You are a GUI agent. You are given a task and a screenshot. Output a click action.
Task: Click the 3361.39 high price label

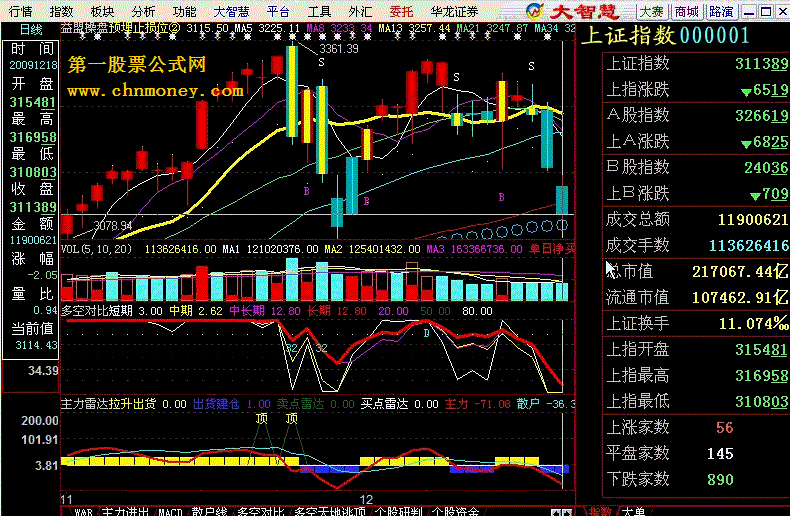(339, 49)
